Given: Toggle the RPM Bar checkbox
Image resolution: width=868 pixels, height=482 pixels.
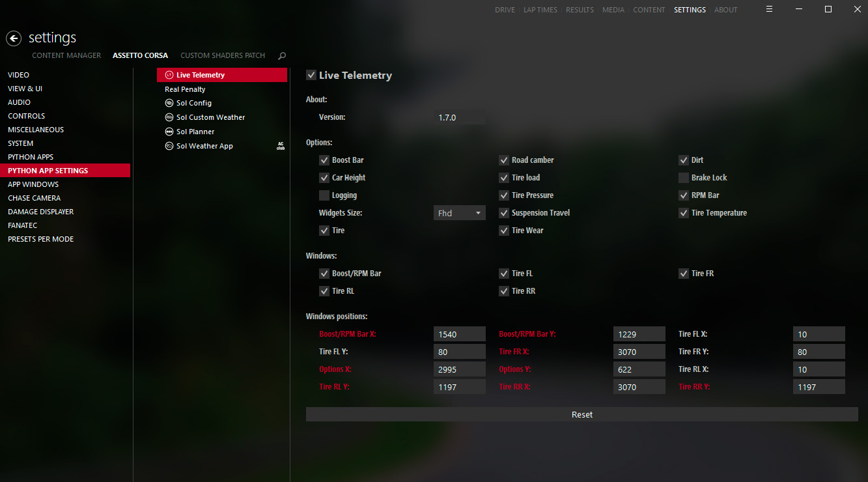Looking at the screenshot, I should click(684, 195).
